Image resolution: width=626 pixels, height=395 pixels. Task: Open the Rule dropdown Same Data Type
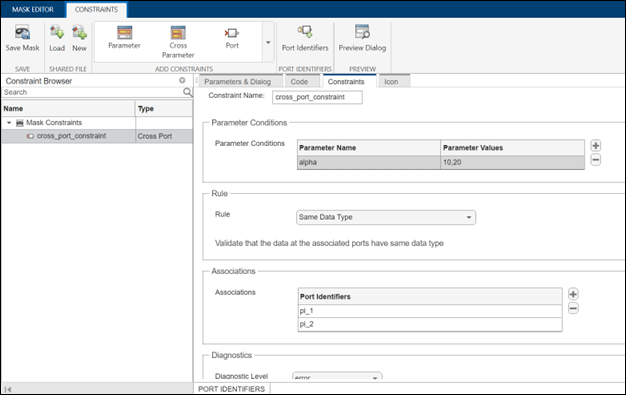point(386,217)
